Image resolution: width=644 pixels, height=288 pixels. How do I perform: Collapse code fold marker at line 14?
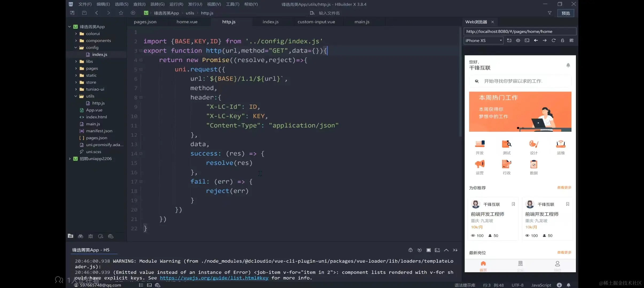(141, 154)
